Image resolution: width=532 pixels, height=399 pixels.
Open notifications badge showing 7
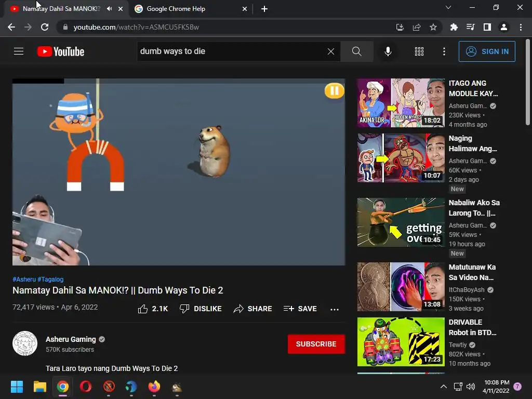pyautogui.click(x=517, y=387)
